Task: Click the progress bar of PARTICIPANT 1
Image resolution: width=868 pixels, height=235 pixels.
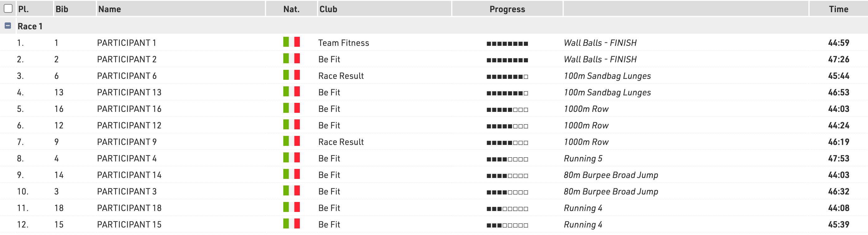Action: tap(507, 43)
